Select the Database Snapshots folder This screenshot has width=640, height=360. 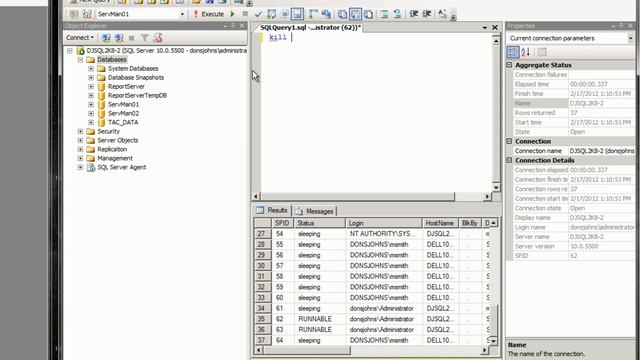click(x=136, y=78)
